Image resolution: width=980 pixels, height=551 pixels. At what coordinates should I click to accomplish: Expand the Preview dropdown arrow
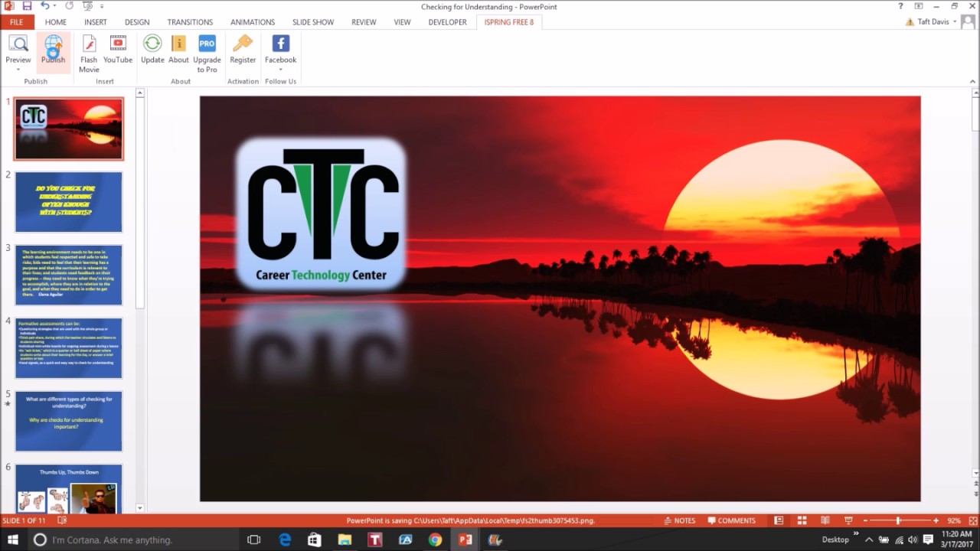click(18, 70)
